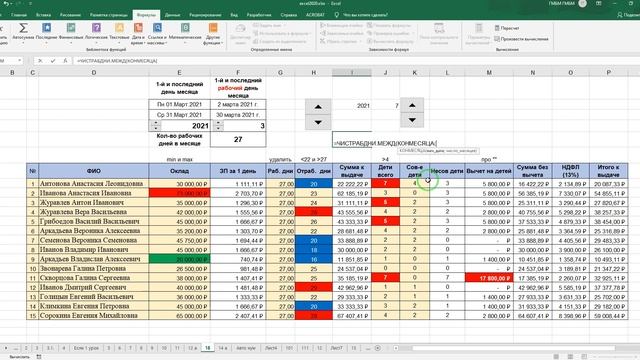Open the Text (Текстовые) functions library

(x=119, y=32)
